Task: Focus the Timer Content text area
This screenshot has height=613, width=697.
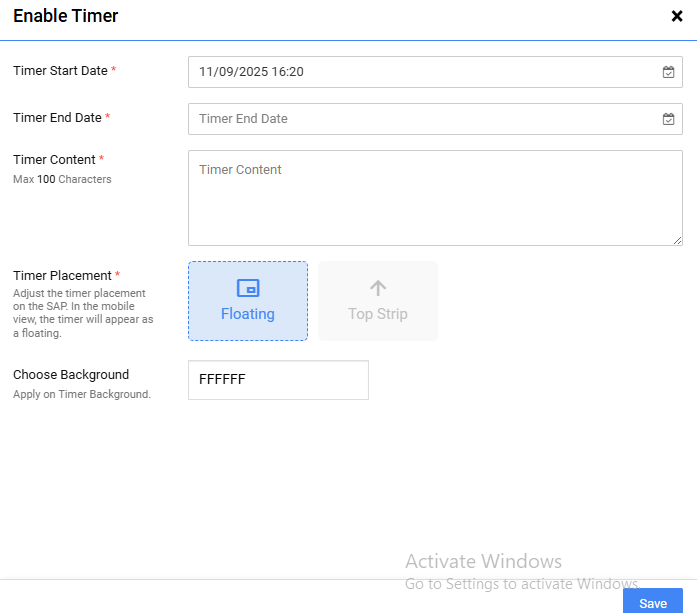Action: coord(435,198)
